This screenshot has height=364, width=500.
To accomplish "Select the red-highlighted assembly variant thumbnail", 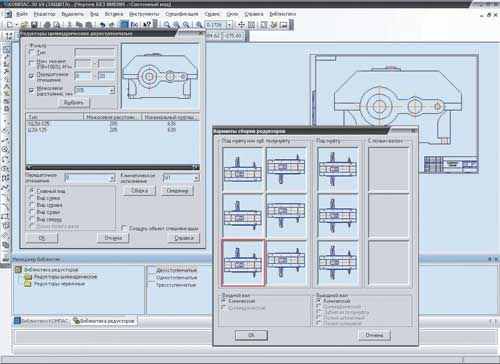I will coord(243,263).
